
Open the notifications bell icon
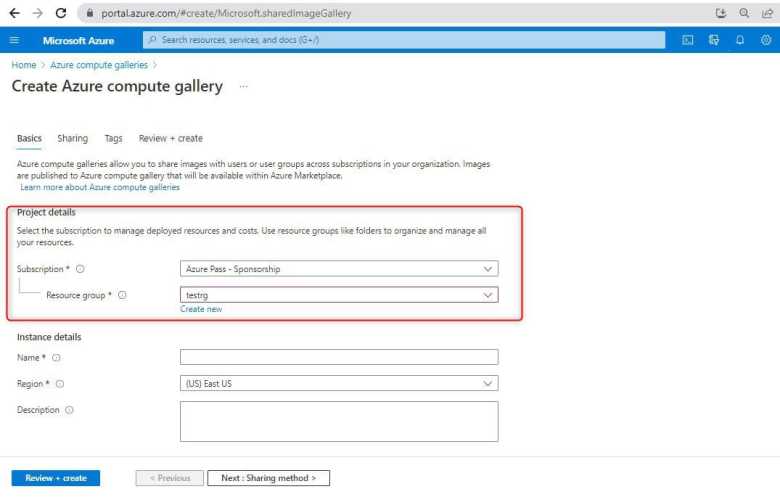click(740, 40)
